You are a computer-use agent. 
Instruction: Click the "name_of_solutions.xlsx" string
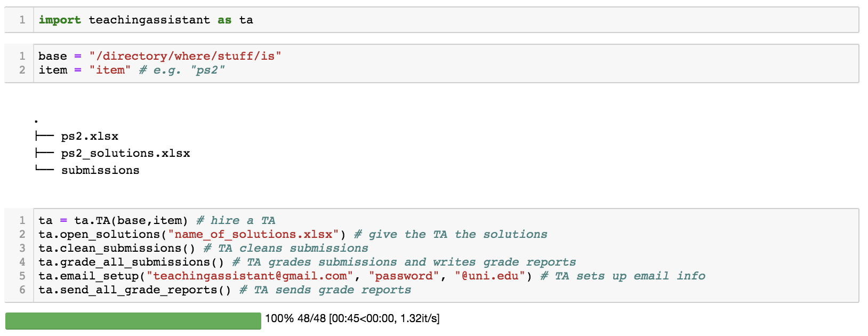pos(253,234)
